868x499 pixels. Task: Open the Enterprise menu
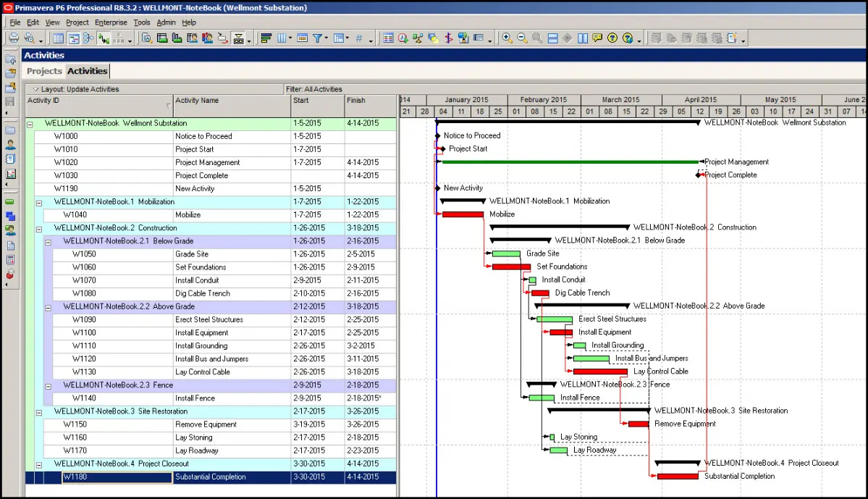111,22
